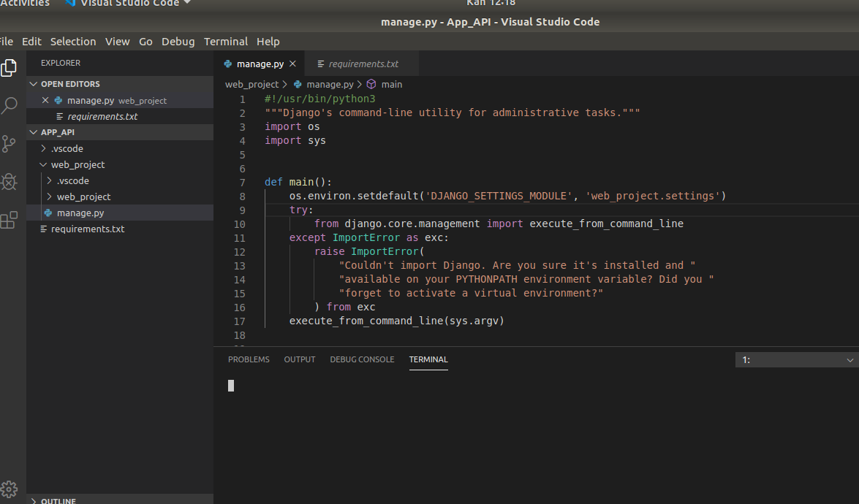Click the 'def main():' code line
The height and width of the screenshot is (504, 859).
point(298,182)
